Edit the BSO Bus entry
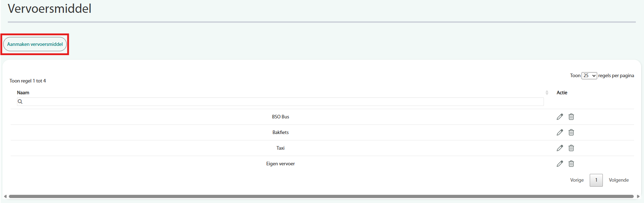The width and height of the screenshot is (644, 203). pyautogui.click(x=560, y=117)
